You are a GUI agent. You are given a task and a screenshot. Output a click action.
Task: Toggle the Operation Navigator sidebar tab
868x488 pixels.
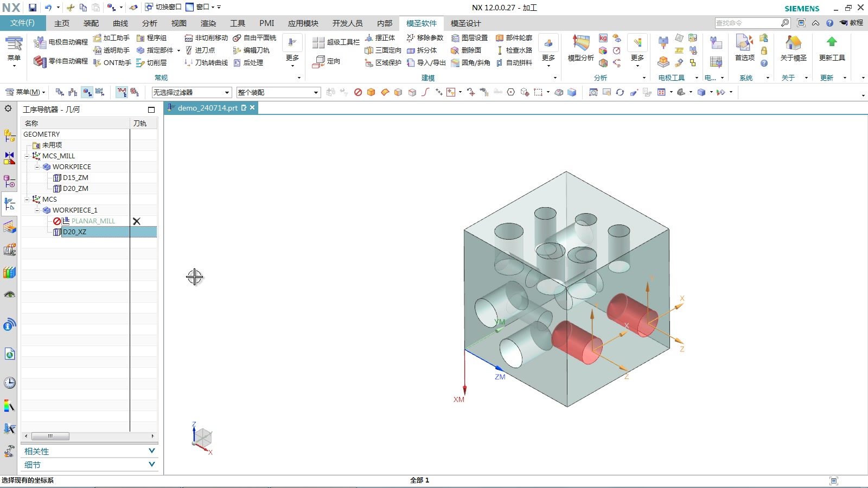pyautogui.click(x=9, y=204)
